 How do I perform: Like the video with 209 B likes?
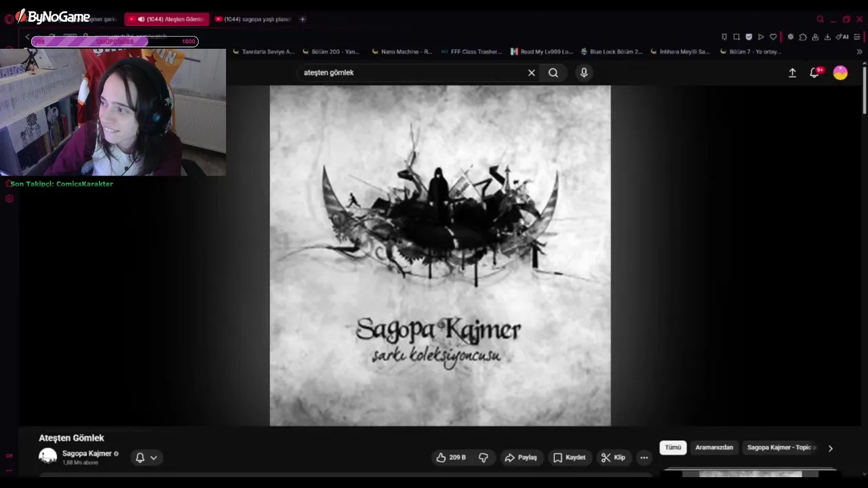452,457
